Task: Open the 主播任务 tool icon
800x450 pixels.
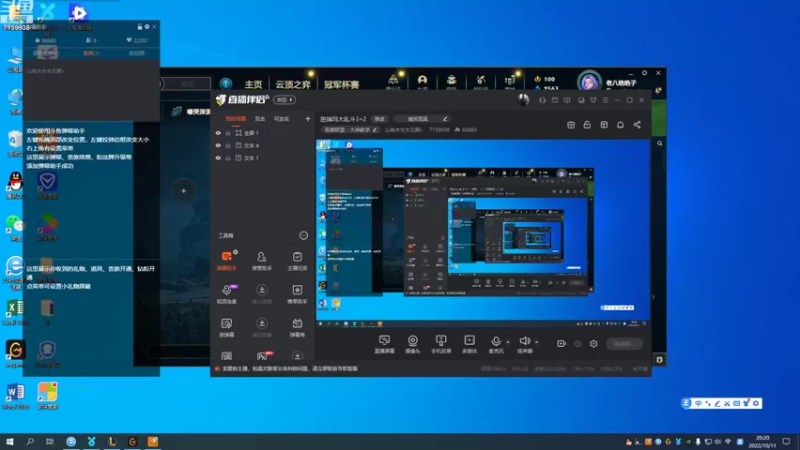Action: click(x=297, y=260)
